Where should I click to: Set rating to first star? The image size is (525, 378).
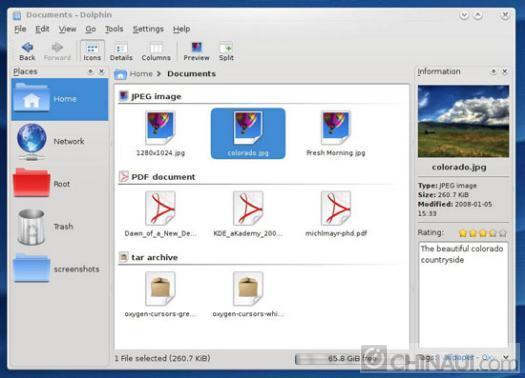pyautogui.click(x=463, y=233)
